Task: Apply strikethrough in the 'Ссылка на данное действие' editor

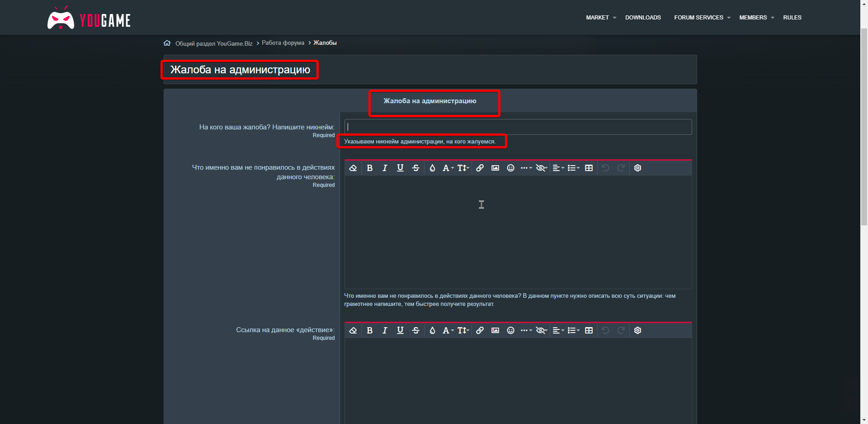Action: pyautogui.click(x=416, y=330)
